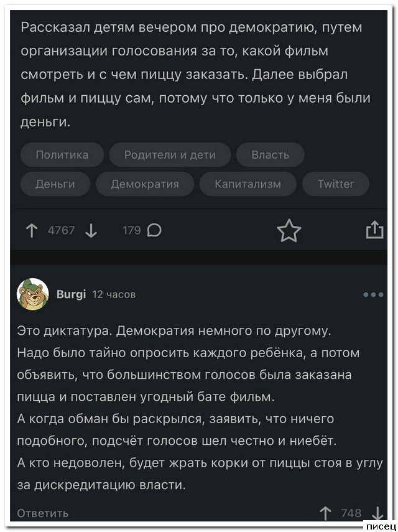Reply to the comment via Ответить
Viewport: 398px width, 532px height.
click(43, 513)
